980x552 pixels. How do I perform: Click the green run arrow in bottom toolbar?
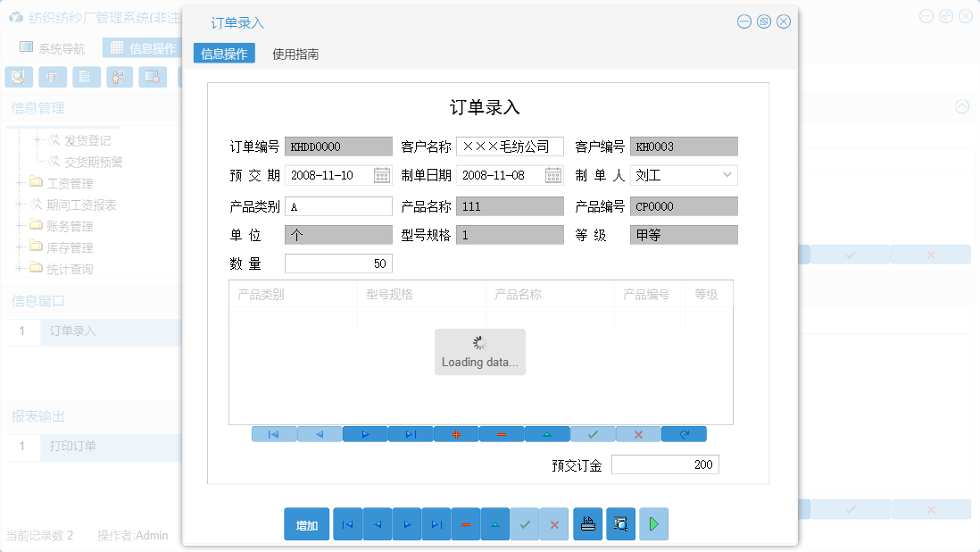(652, 524)
